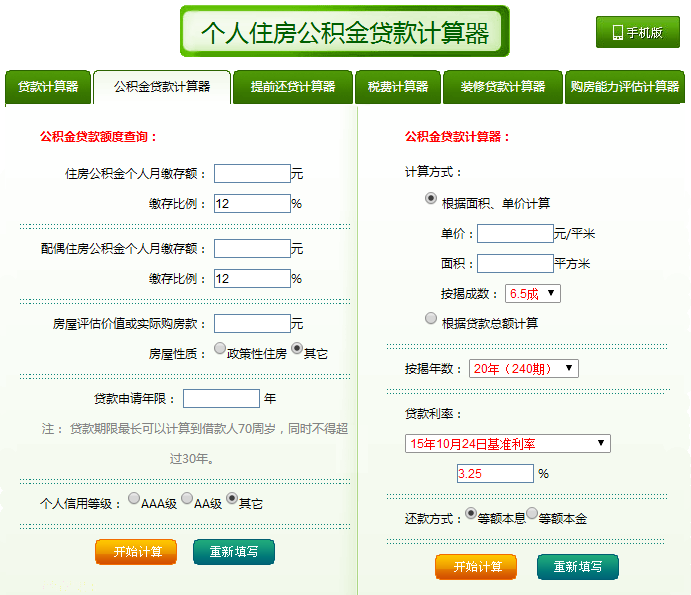Expand the 贷款利率 benchmark rate dropdown

point(506,443)
